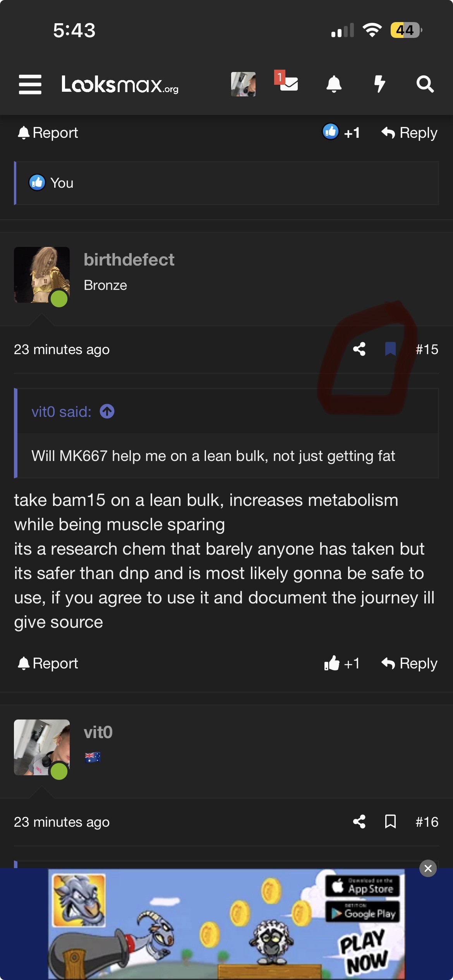Jump to vit0's quoted original post arrow
This screenshot has height=980, width=453.
[107, 411]
